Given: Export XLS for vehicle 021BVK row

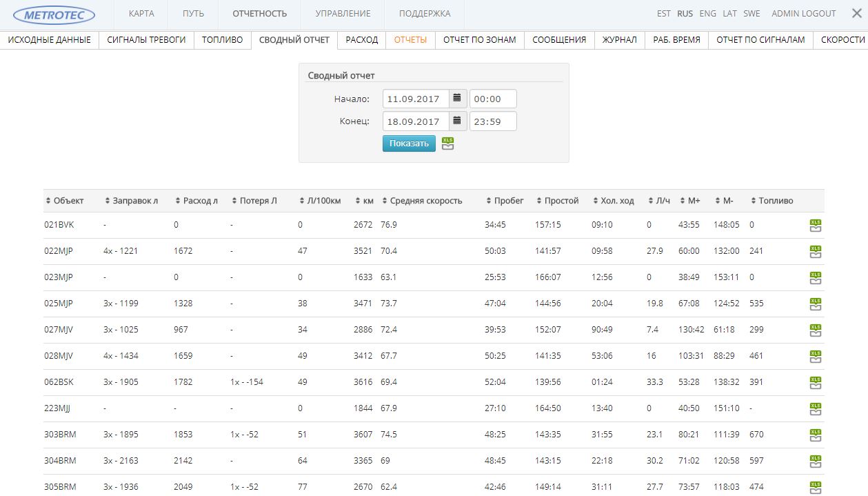Looking at the screenshot, I should 816,226.
